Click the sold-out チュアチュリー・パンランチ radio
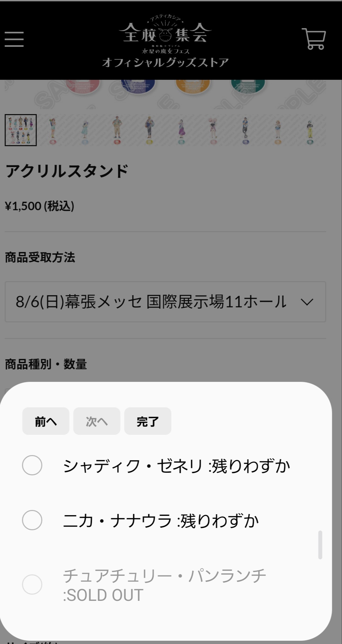 click(x=32, y=585)
